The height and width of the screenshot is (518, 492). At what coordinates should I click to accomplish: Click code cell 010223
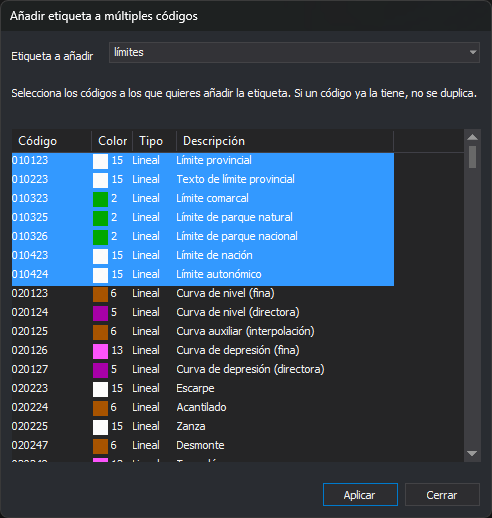tap(30, 179)
